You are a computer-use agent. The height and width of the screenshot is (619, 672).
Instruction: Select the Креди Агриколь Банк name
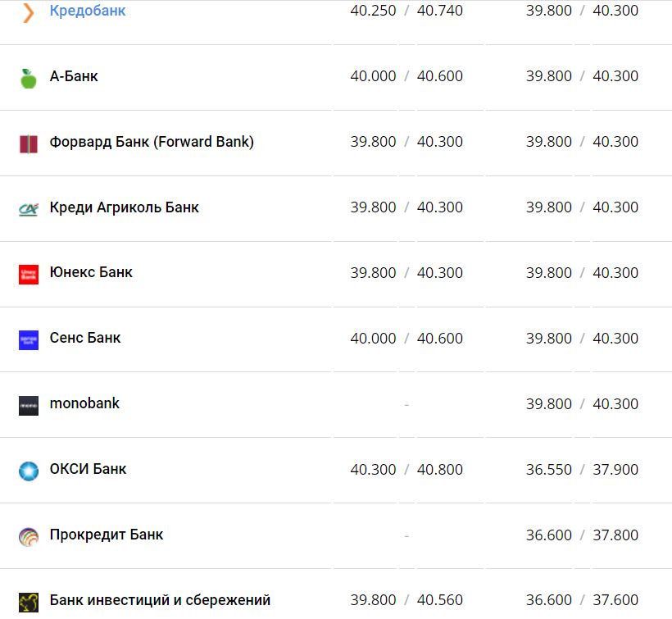point(124,207)
